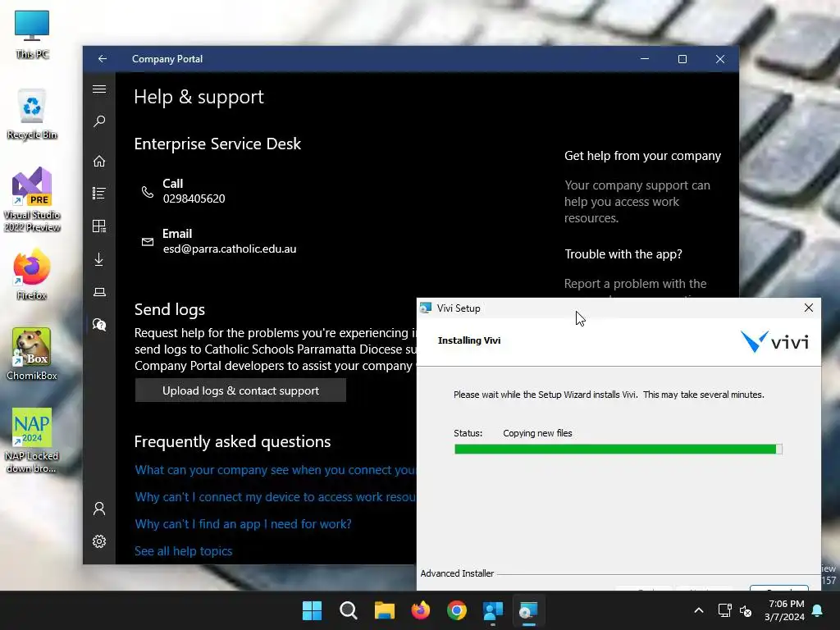Maximize the Company Portal window

coord(682,59)
